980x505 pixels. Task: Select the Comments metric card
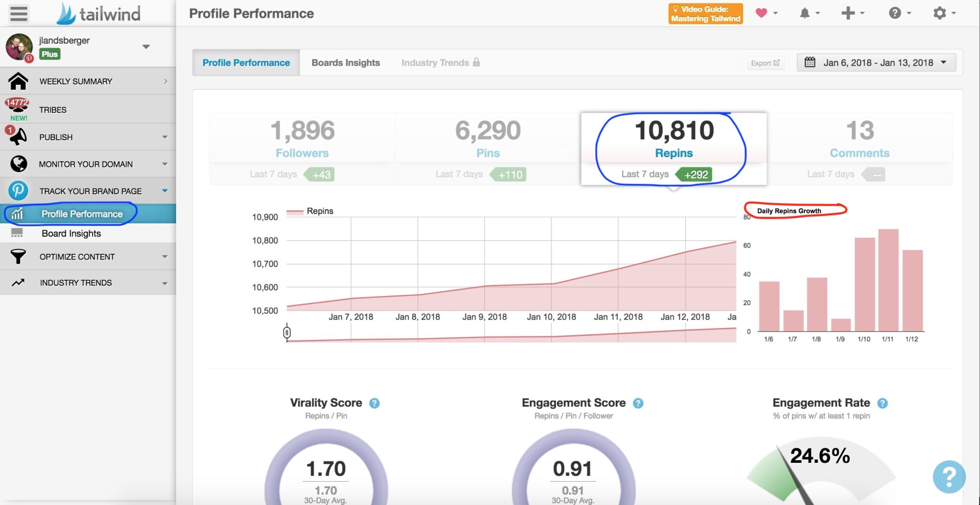860,149
